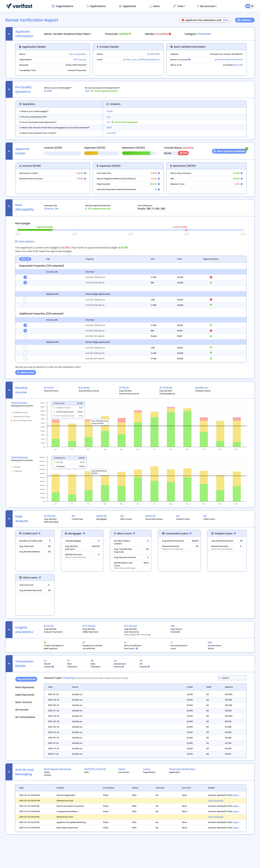Click info icon beside Automotive Loans heading
The width and height of the screenshot is (260, 868).
coord(191,533)
